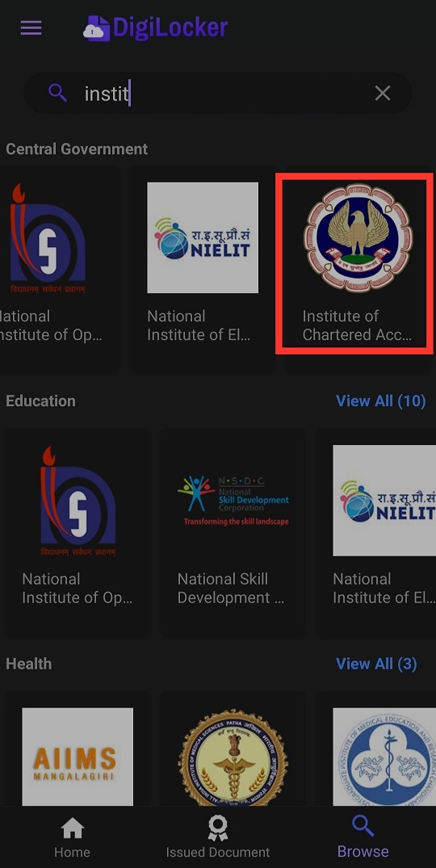View all 10 Education issuers
436x868 pixels.
[x=380, y=400]
